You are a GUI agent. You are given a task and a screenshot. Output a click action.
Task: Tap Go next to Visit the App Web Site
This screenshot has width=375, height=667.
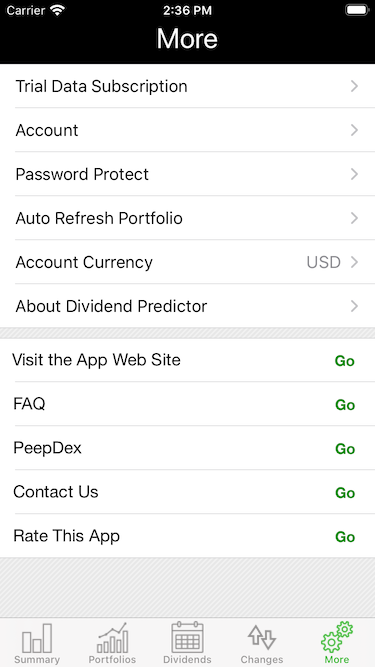pos(344,361)
